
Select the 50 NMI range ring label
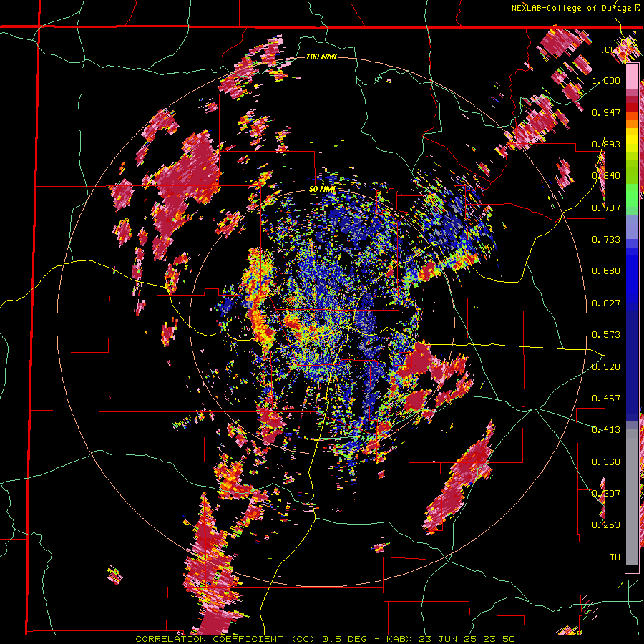tap(322, 190)
